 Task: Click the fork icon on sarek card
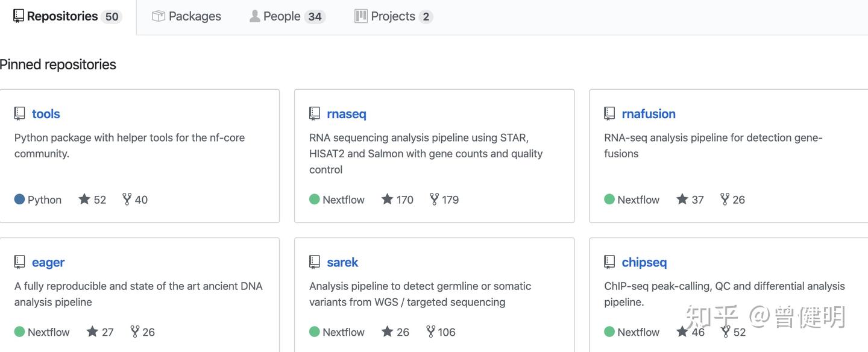coord(430,332)
